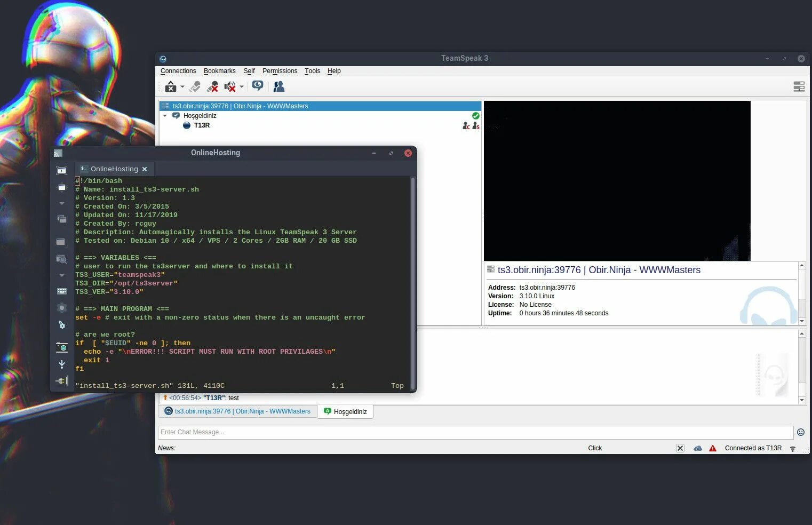Expand the first chevron in terminal sidebar

pyautogui.click(x=61, y=203)
